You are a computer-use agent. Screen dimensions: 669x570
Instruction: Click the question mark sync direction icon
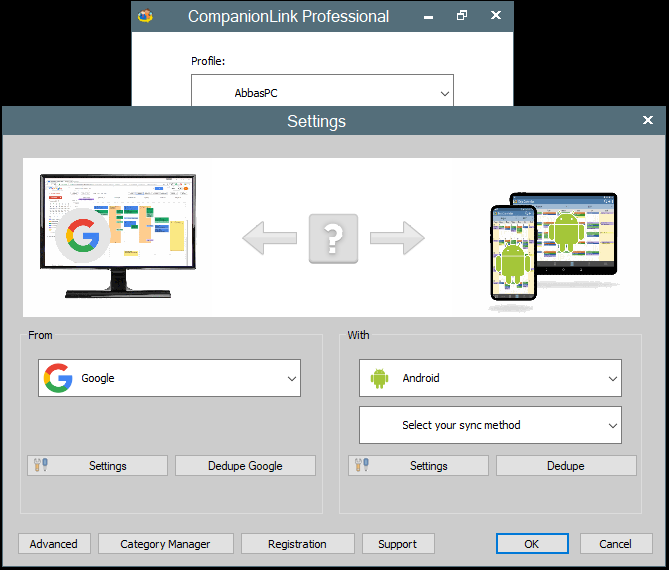pos(333,238)
